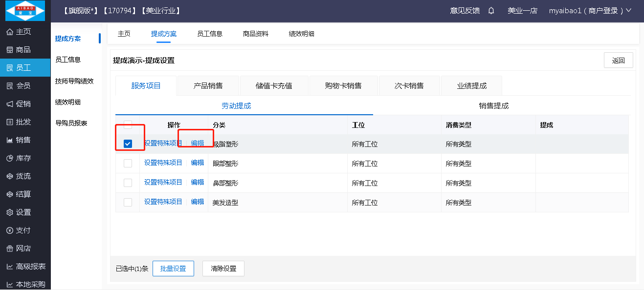Click the 促销 megaphone icon
The width and height of the screenshot is (644, 290).
point(10,104)
